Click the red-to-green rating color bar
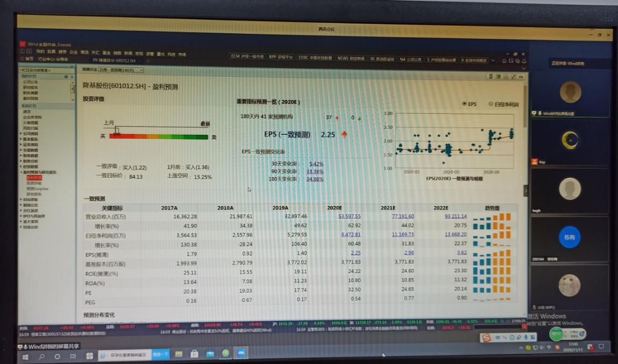 click(x=158, y=137)
